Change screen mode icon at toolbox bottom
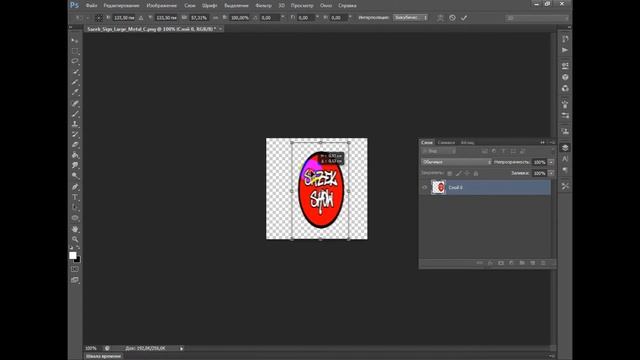This screenshot has height=360, width=640. pos(75,280)
